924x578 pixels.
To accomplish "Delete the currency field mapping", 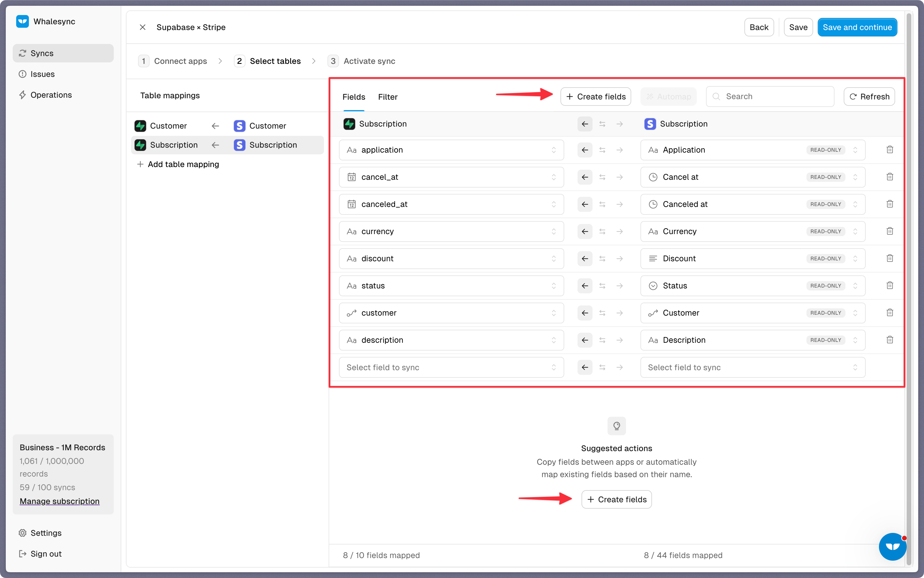I will point(890,231).
